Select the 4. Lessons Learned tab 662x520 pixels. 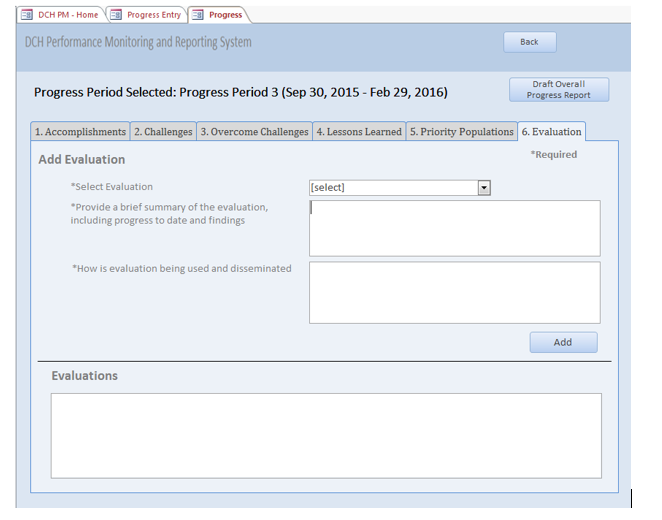point(359,132)
